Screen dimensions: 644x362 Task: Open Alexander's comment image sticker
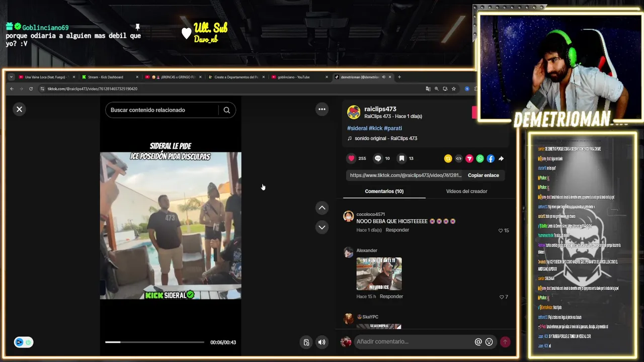(379, 274)
